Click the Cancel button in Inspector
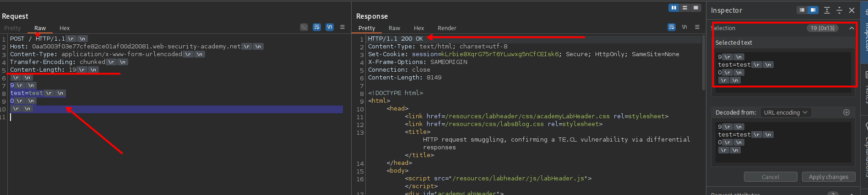Screen dimensions: 868x195 click(x=770, y=177)
